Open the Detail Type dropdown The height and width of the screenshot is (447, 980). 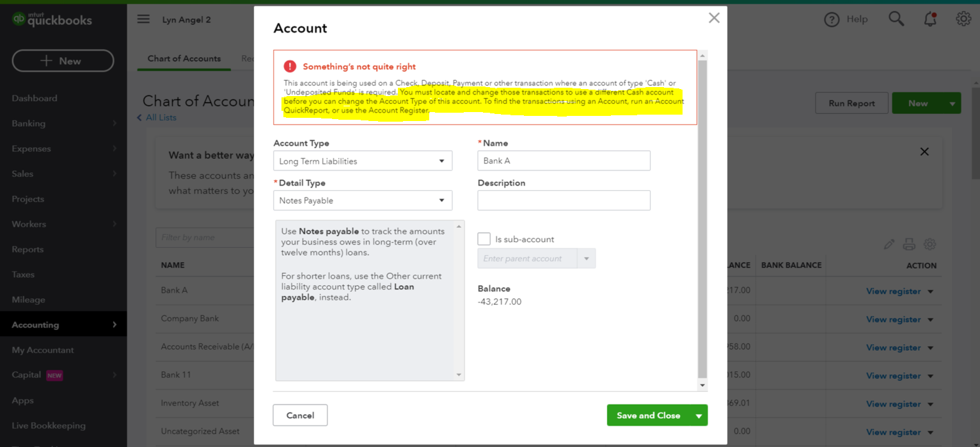[x=363, y=200]
